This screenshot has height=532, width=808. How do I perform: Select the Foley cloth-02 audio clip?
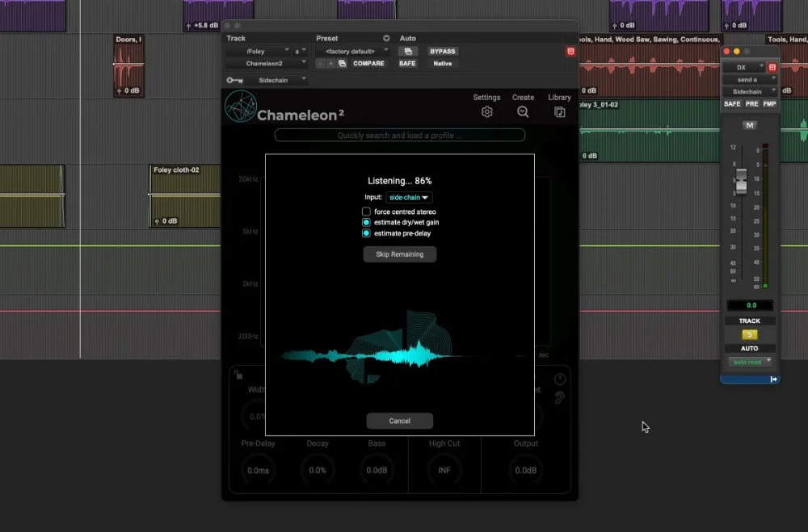pyautogui.click(x=184, y=195)
